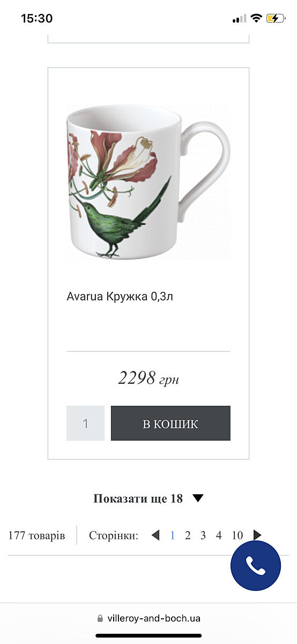
Task: Click 'Показати ще 18' text
Action: coord(138,499)
